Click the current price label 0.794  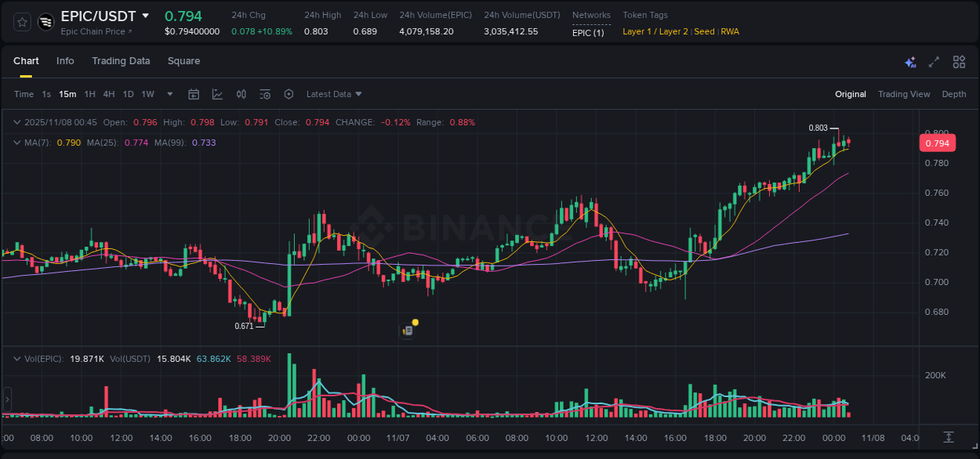click(938, 143)
